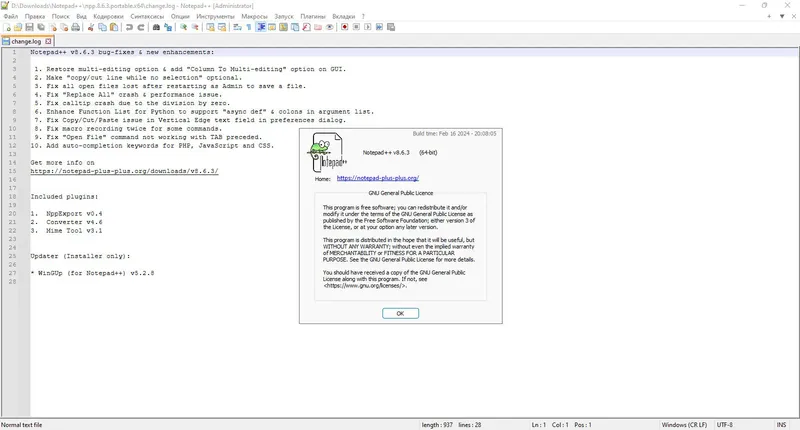
Task: Show the Document Map panel icon
Action: coord(283,27)
